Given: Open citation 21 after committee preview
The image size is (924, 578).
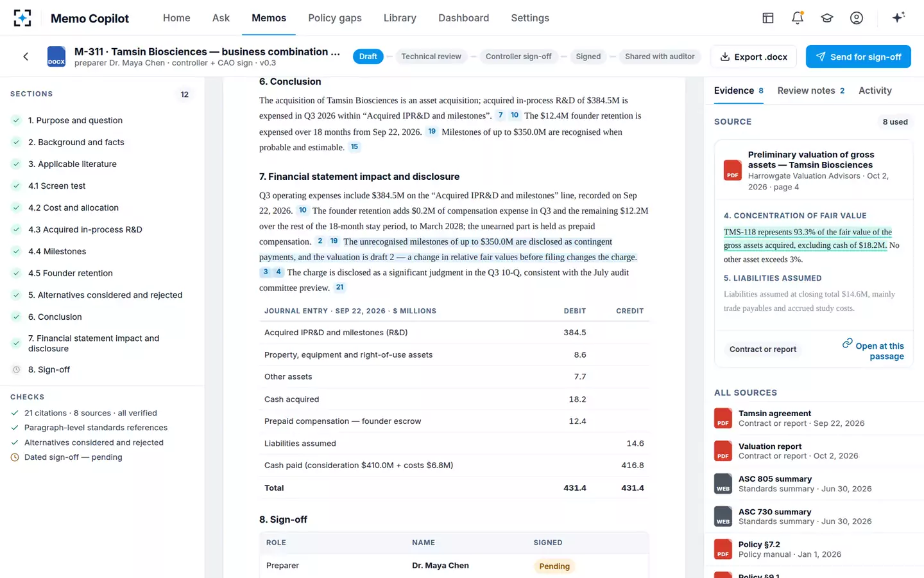Looking at the screenshot, I should click(x=339, y=288).
